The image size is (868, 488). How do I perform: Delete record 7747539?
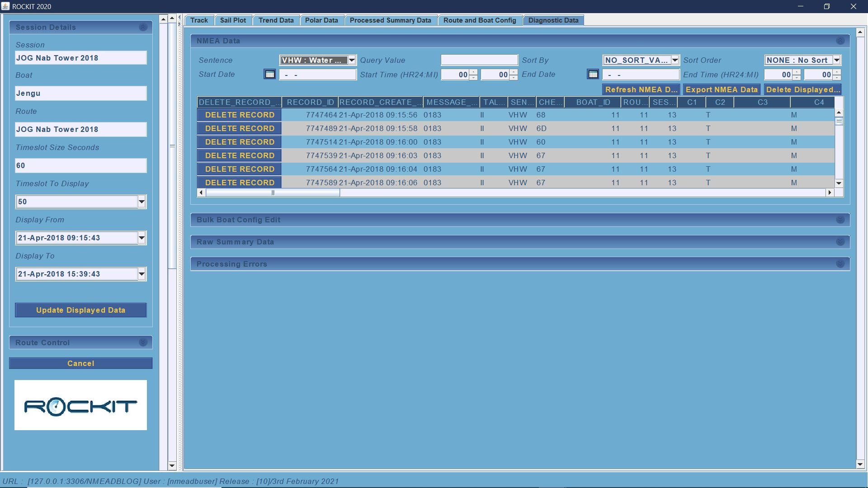click(x=239, y=155)
